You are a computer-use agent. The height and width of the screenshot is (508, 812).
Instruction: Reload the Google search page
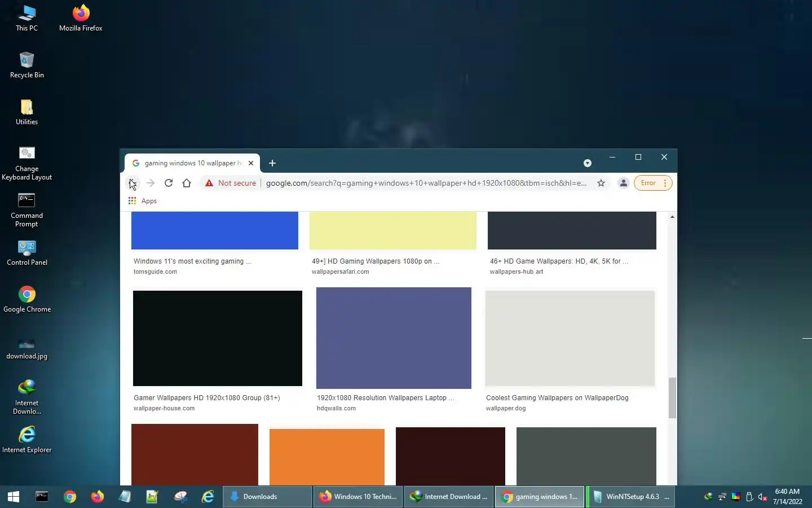[x=168, y=183]
